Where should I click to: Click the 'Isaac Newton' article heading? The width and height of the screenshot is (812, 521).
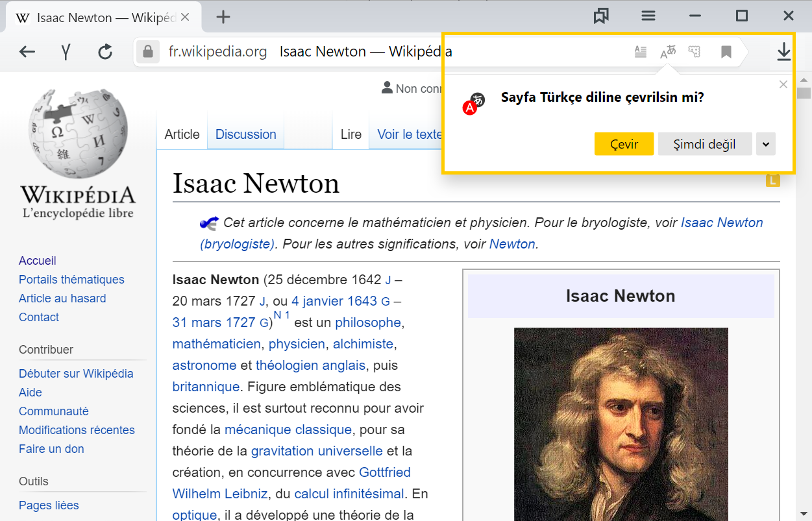pyautogui.click(x=256, y=184)
